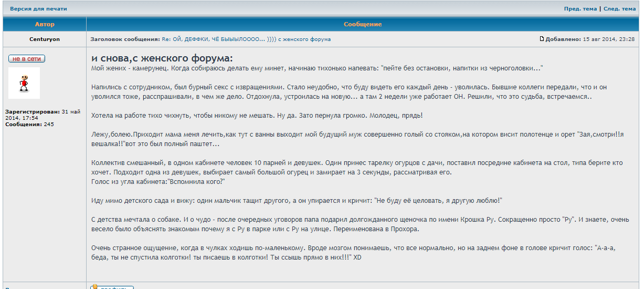The height and width of the screenshot is (289, 644).
Task: Click the paragraph starting 'Коллектив смешанный'
Action: coord(357,168)
